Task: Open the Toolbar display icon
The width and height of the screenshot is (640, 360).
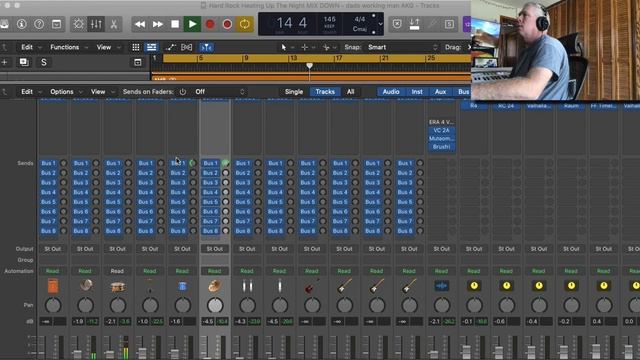Action: coord(56,24)
